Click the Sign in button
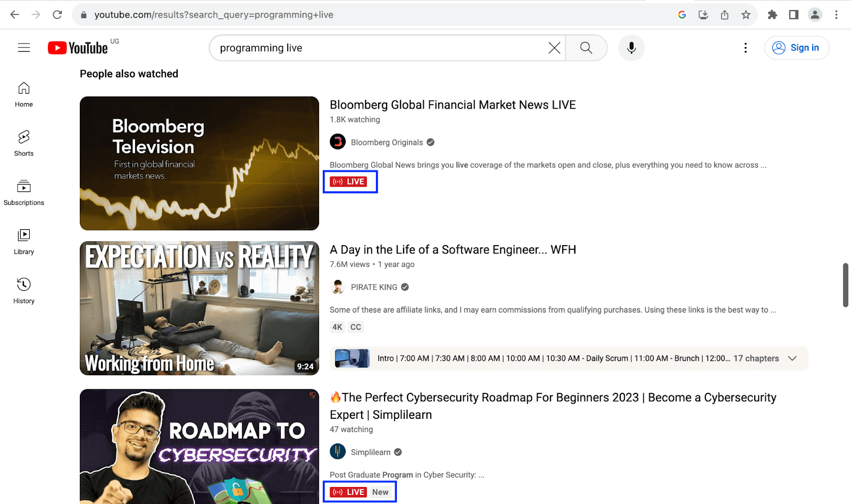 797,48
